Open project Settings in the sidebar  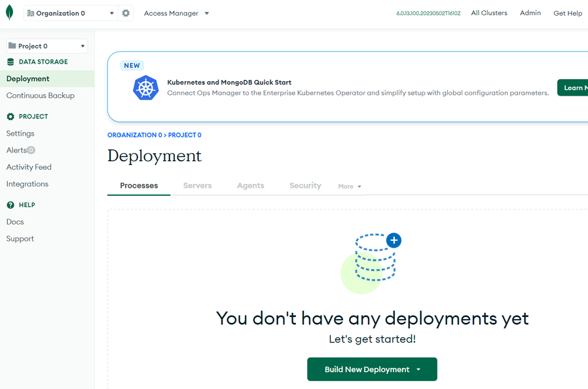(20, 134)
